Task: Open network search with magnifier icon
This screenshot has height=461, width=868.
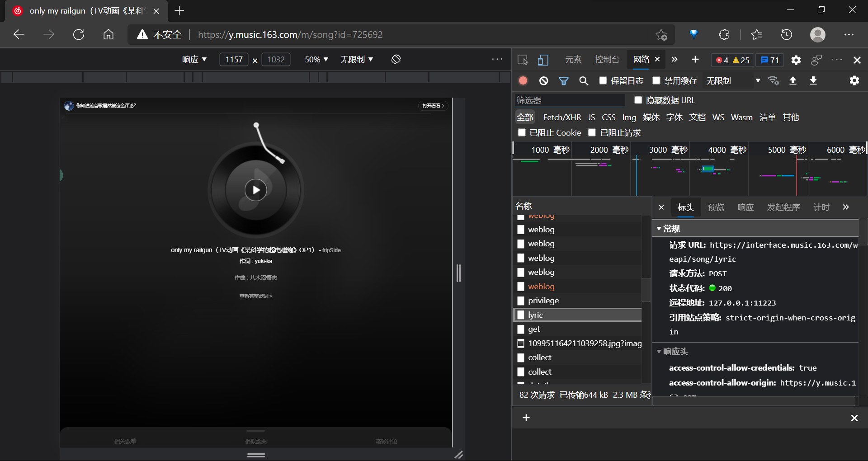Action: [584, 81]
